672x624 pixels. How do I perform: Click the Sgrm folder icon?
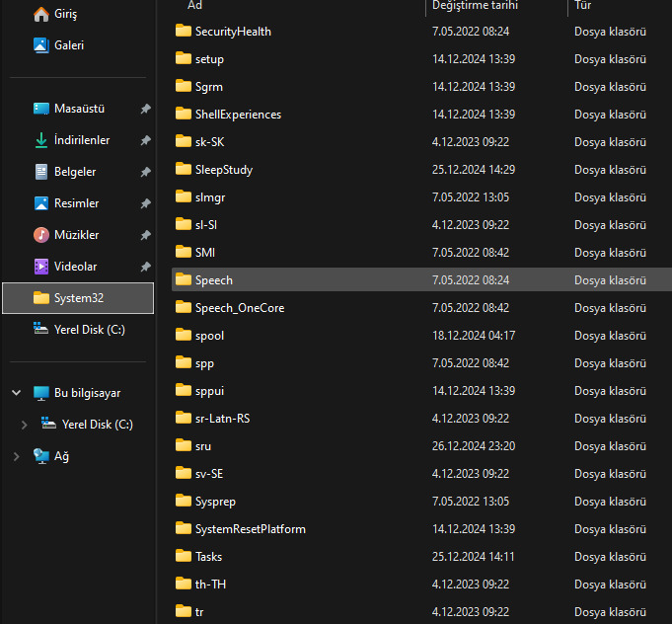[x=184, y=86]
